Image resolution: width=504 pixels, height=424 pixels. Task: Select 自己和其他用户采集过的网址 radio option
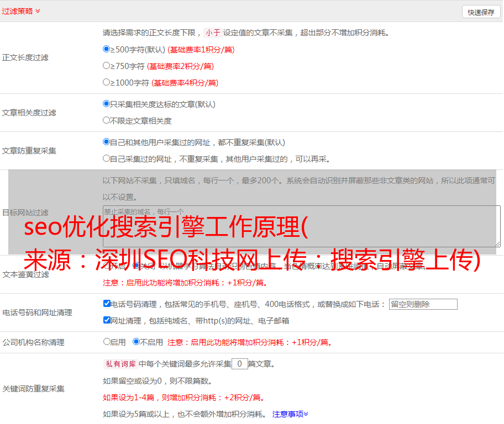[x=106, y=142]
